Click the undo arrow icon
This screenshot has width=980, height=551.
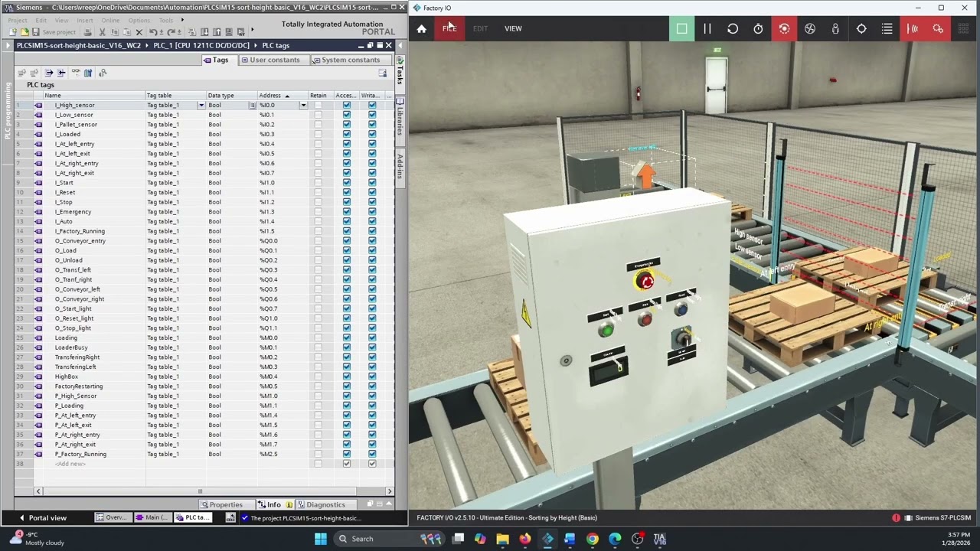153,32
